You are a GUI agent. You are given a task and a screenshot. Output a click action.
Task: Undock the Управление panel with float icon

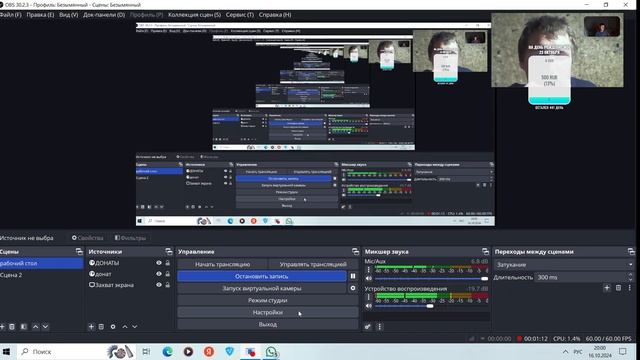356,251
